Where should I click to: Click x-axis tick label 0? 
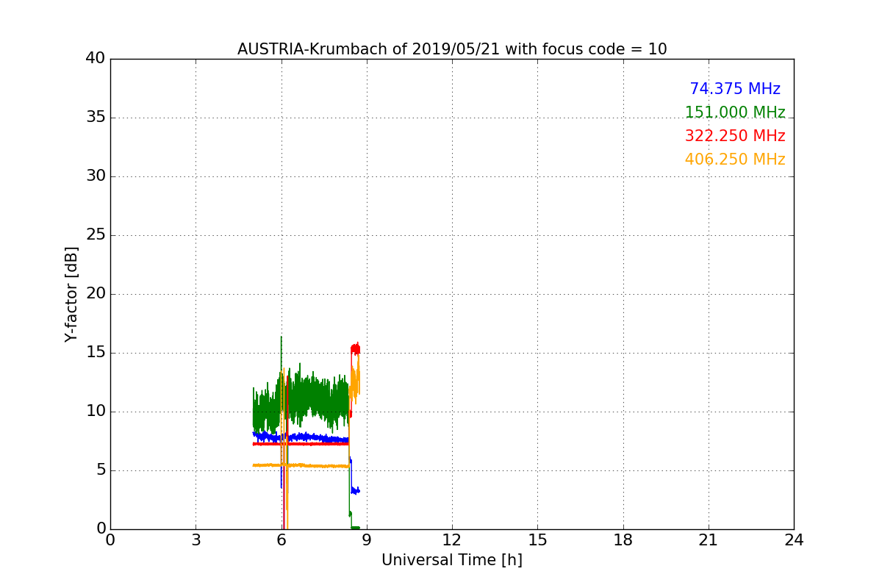pyautogui.click(x=110, y=540)
